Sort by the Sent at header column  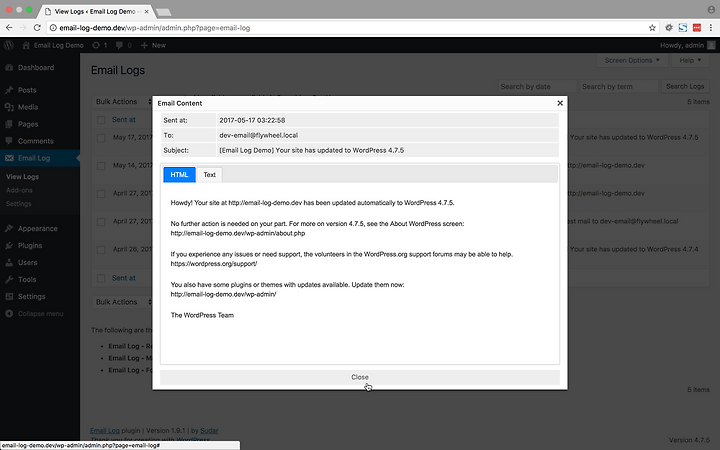pos(124,119)
